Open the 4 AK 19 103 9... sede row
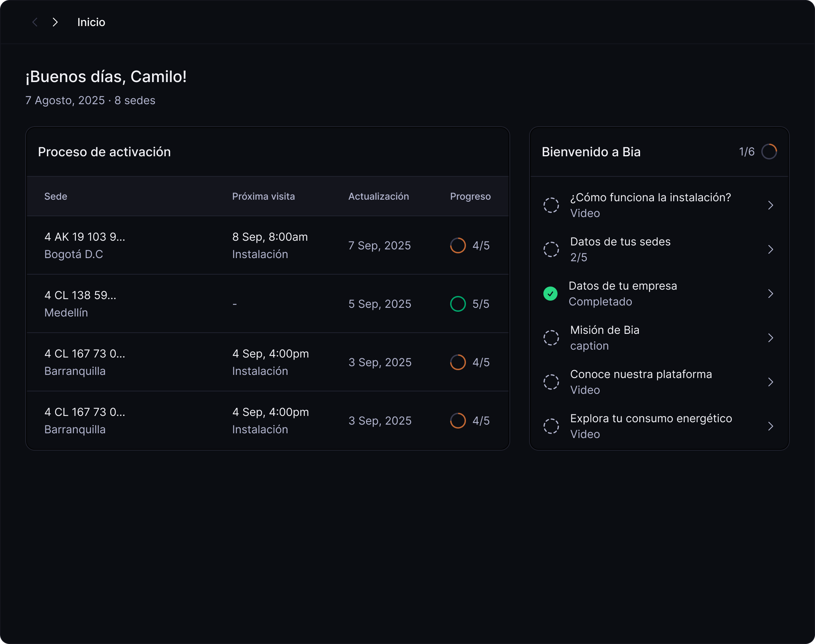The height and width of the screenshot is (644, 815). (85, 237)
